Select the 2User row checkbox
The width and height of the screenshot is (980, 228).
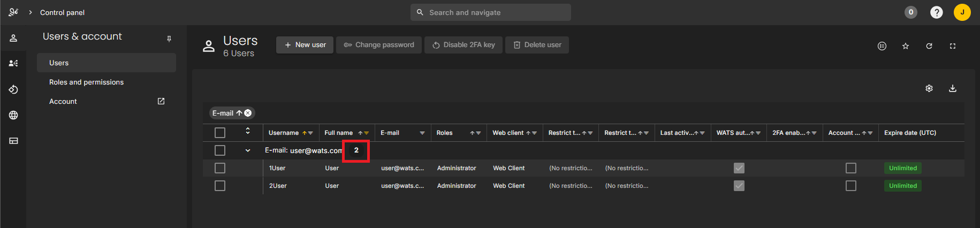point(220,186)
